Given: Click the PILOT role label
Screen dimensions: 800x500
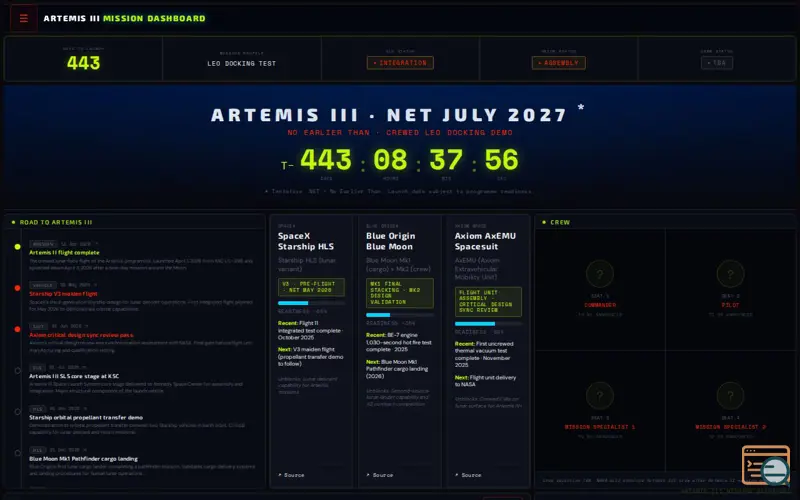Looking at the screenshot, I should 730,305.
